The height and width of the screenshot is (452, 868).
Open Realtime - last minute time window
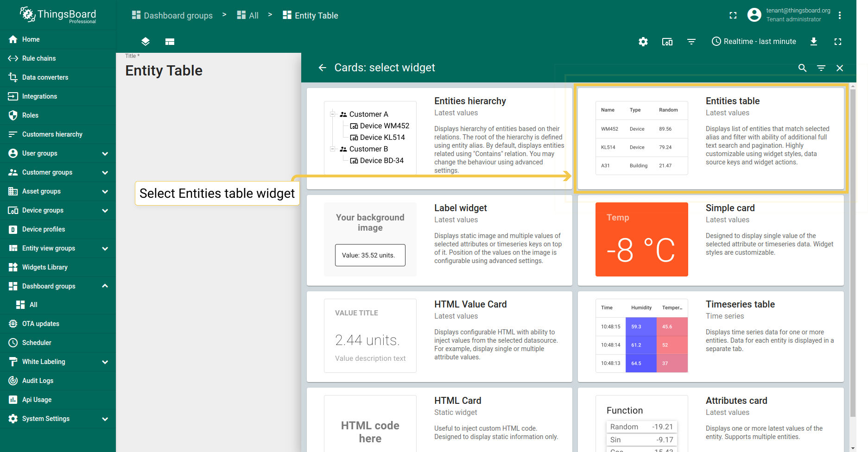coord(754,42)
